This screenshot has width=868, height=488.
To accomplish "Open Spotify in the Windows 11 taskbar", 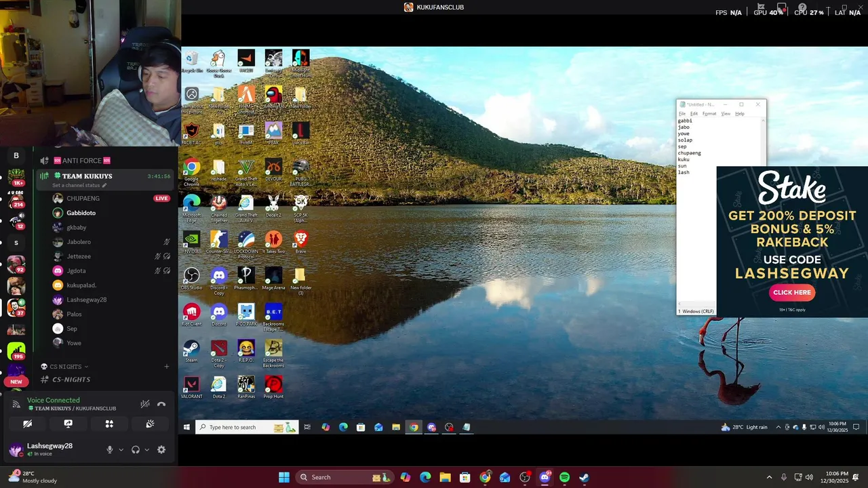I will (x=564, y=477).
